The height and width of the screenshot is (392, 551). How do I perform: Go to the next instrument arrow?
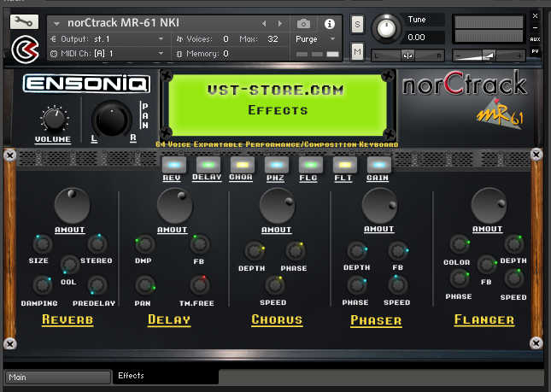pos(279,23)
